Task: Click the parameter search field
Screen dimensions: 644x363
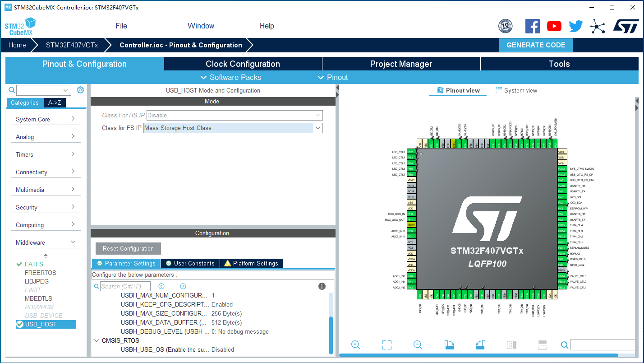Action: tap(125, 286)
